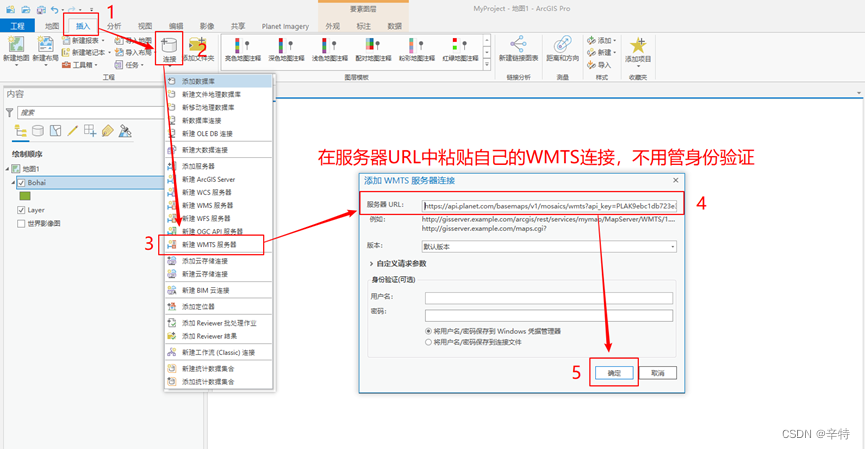Select List By Editing pencil icon

tap(72, 131)
